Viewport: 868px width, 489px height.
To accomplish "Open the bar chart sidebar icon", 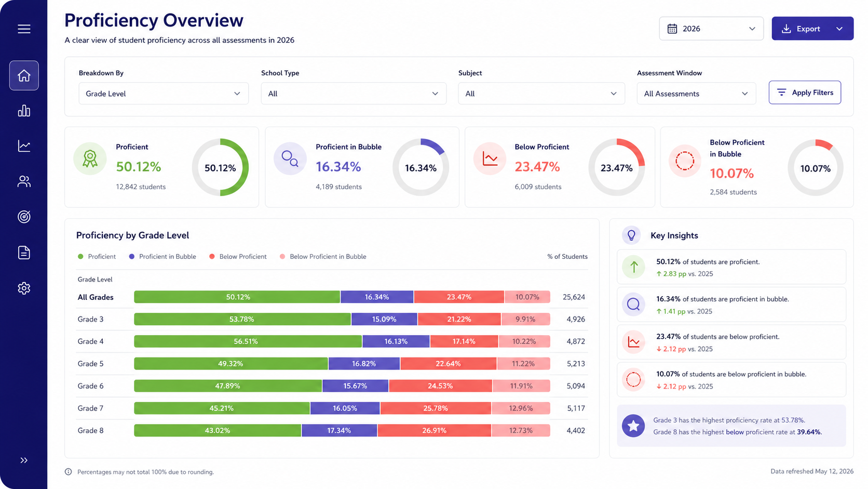I will [24, 111].
